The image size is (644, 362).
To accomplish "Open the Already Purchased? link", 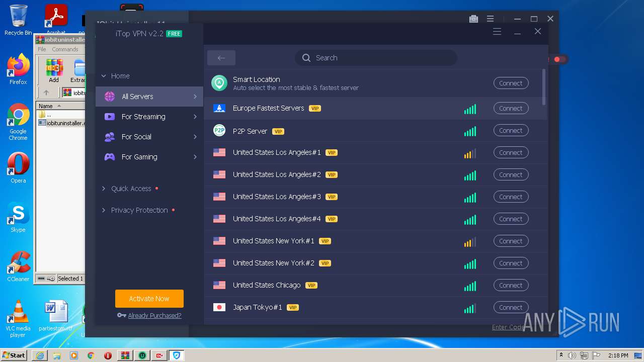I will 154,316.
